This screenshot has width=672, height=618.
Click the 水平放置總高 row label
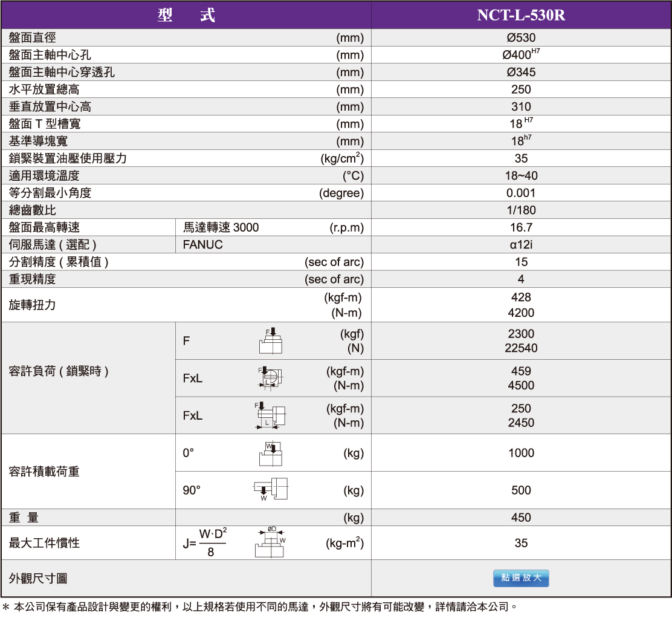tap(44, 89)
